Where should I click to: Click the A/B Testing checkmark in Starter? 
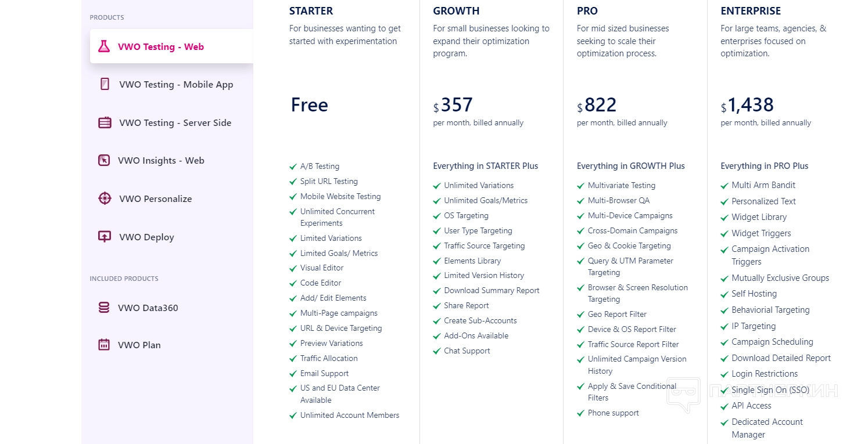293,167
